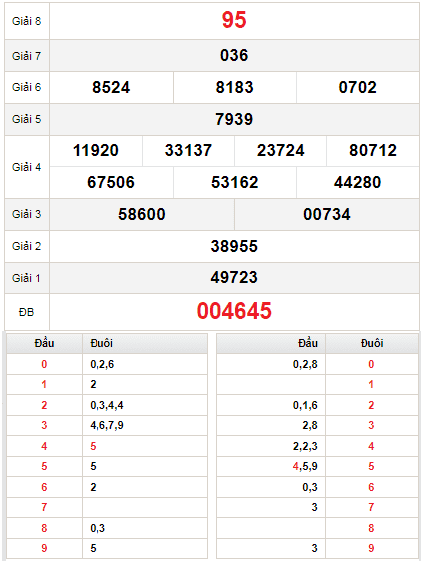Click red Đầu digit 7 in left table
Screen dimensions: 422x561
[44, 507]
